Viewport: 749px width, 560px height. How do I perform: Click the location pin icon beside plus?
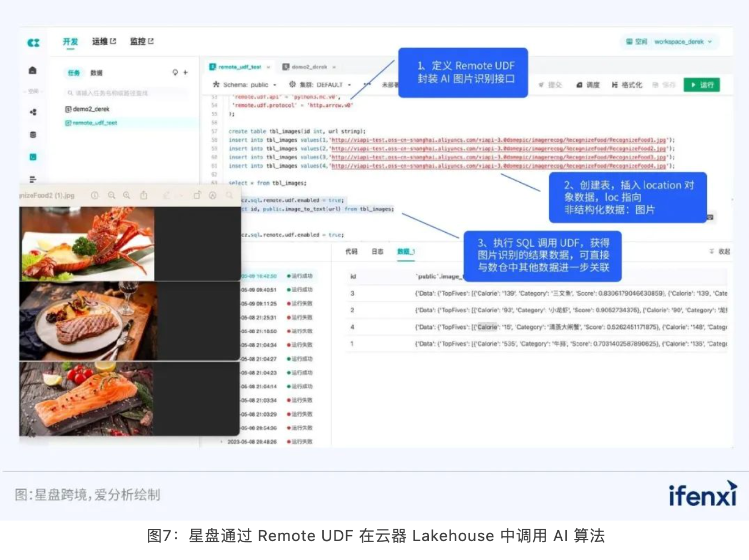click(175, 72)
